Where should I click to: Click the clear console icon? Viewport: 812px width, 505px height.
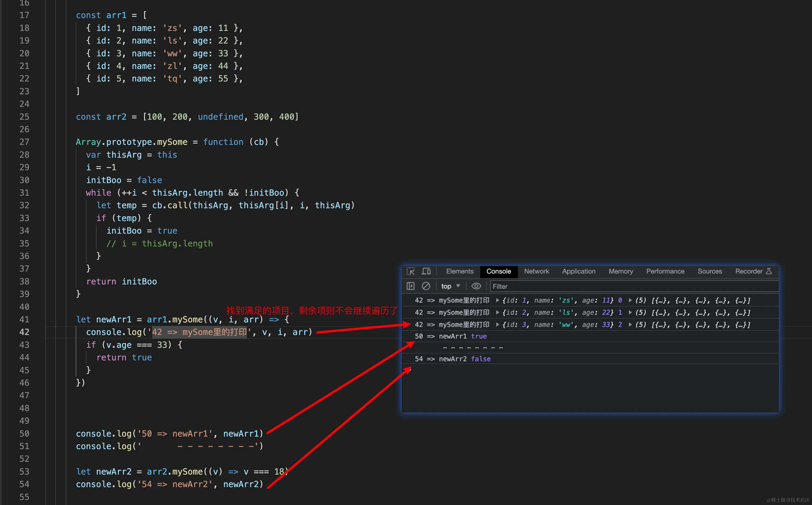(x=426, y=286)
